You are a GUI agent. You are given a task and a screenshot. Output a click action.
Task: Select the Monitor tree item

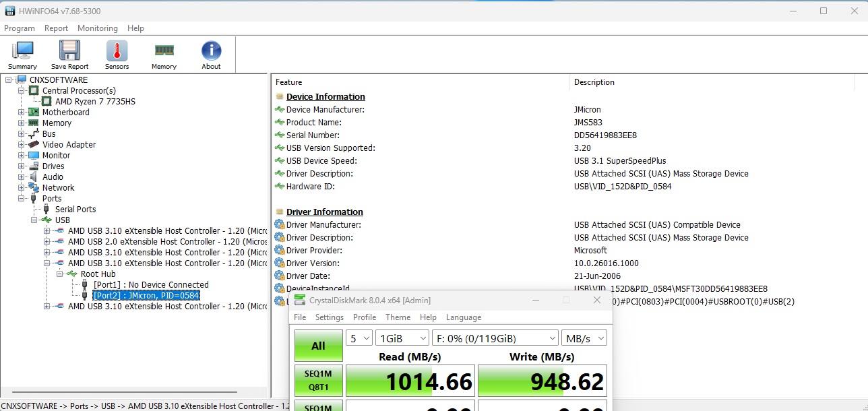coord(56,156)
